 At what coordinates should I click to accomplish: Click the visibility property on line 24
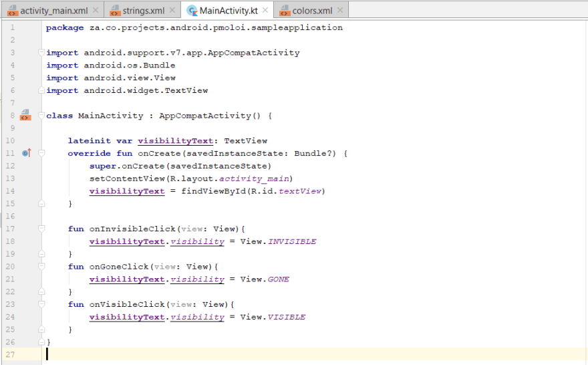pyautogui.click(x=197, y=318)
